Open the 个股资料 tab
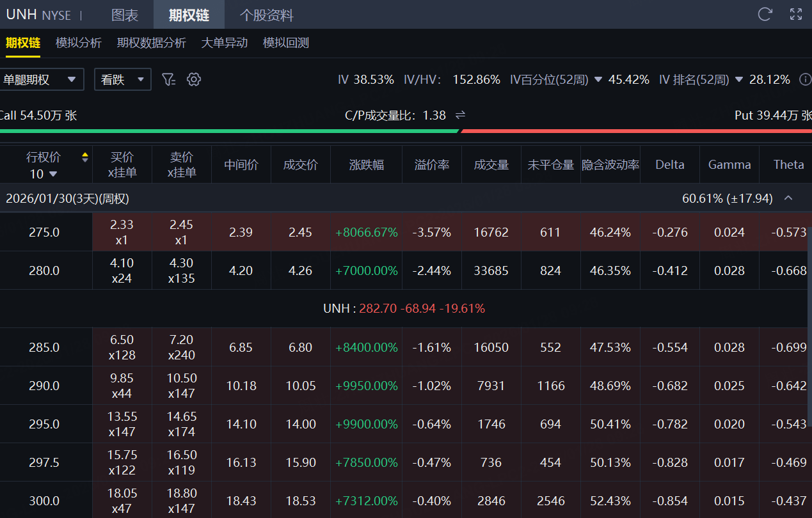 [267, 15]
